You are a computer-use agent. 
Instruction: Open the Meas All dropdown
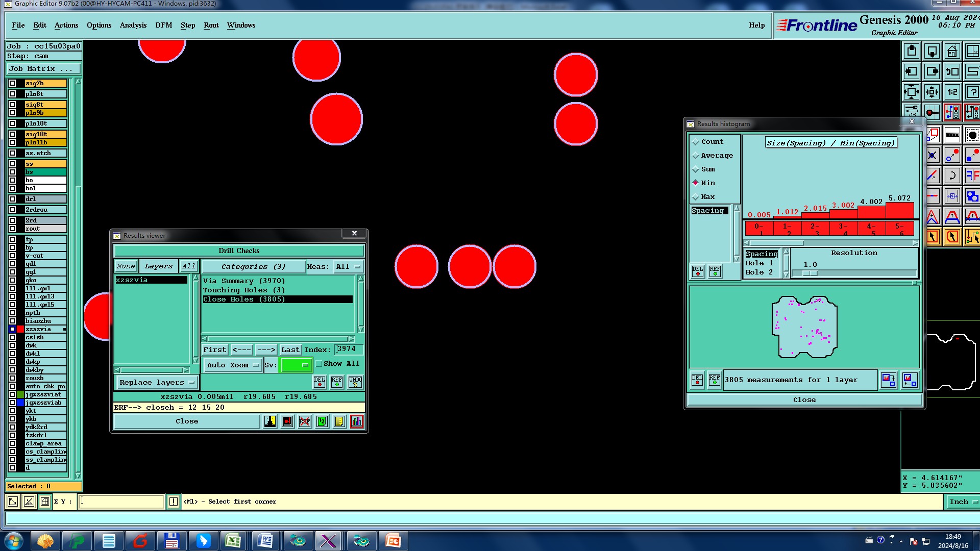coord(348,267)
